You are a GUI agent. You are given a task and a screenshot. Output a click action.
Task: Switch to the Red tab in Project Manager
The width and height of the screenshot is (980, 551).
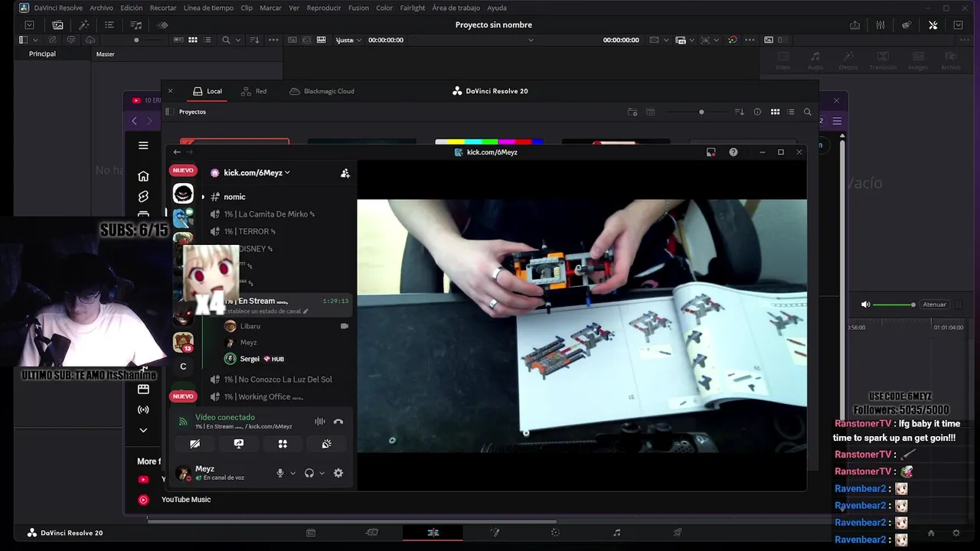pos(254,91)
